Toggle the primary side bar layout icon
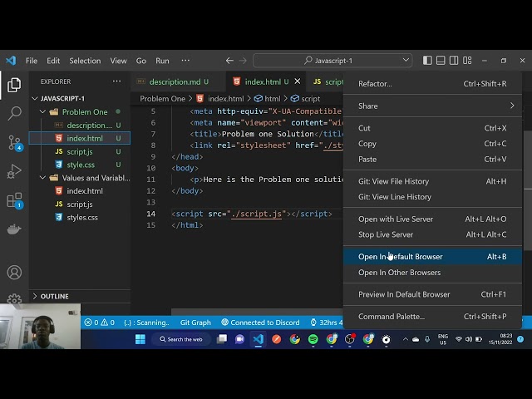This screenshot has width=532, height=399. coord(427,61)
